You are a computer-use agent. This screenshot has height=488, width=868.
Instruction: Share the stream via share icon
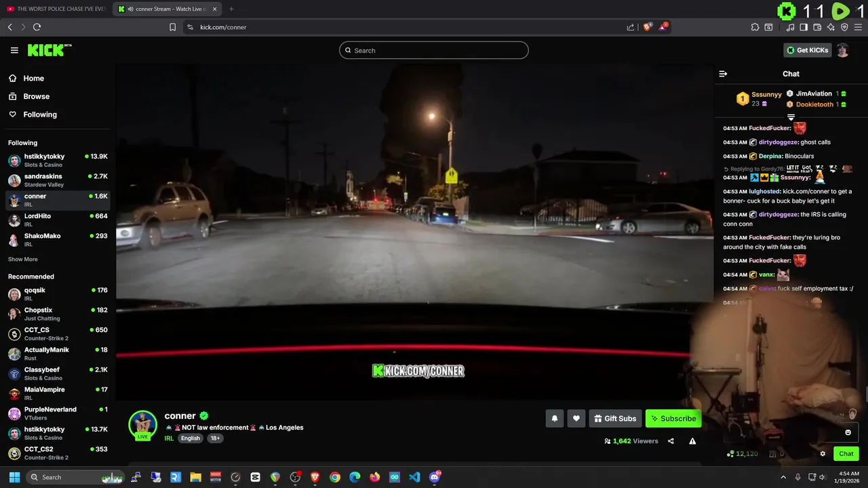(x=671, y=441)
